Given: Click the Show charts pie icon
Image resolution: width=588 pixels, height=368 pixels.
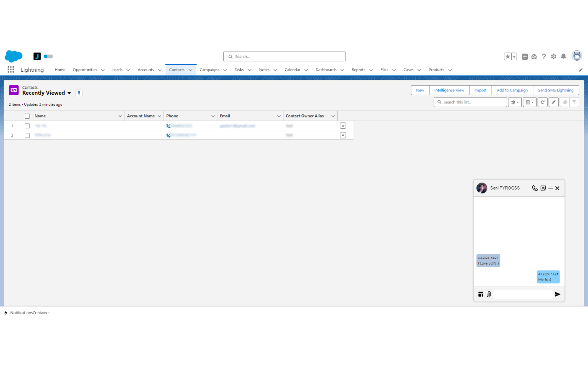Looking at the screenshot, I should (565, 102).
